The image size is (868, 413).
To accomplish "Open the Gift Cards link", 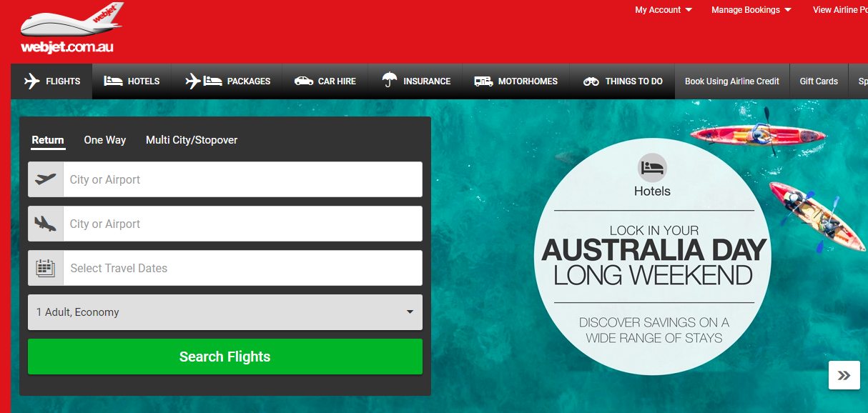I will pos(819,81).
